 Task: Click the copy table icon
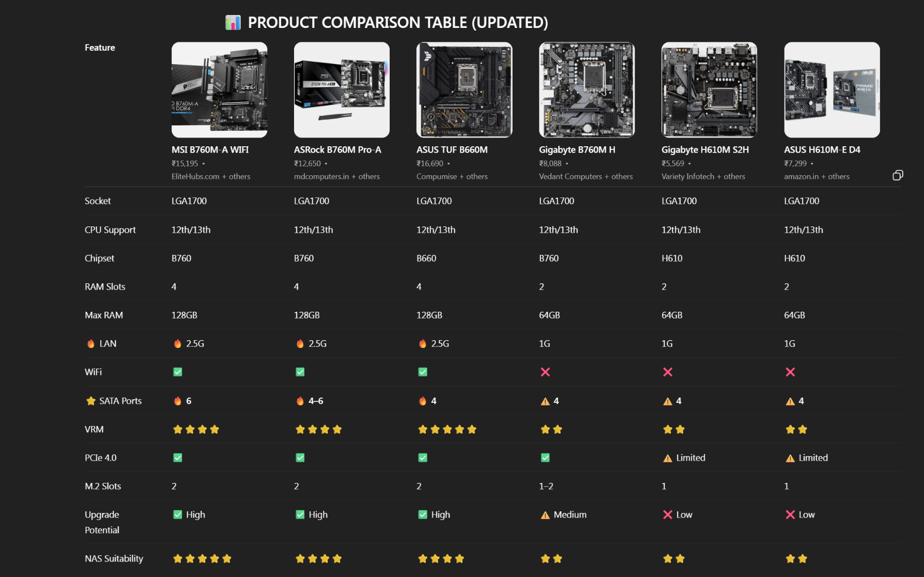coord(898,175)
